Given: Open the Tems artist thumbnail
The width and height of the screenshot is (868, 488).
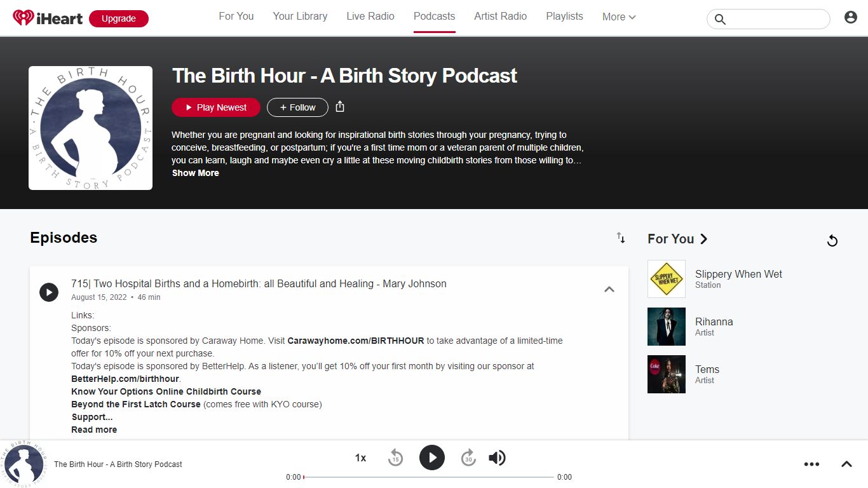Looking at the screenshot, I should point(667,374).
